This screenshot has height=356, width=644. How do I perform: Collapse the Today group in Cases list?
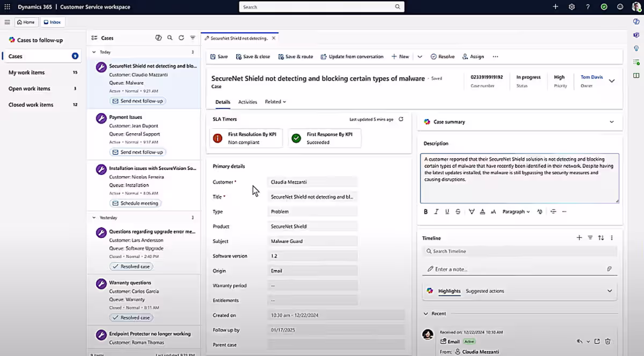pos(94,52)
